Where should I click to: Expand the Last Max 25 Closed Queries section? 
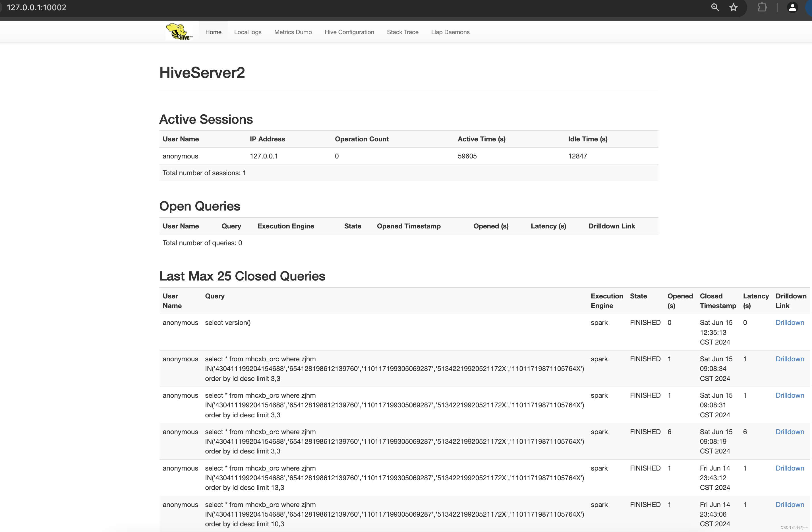click(x=242, y=275)
